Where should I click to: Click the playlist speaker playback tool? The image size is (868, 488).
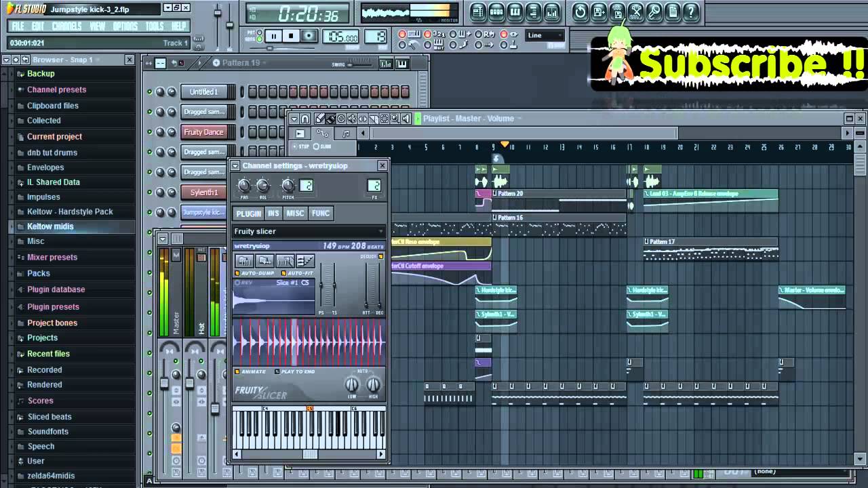(x=406, y=119)
